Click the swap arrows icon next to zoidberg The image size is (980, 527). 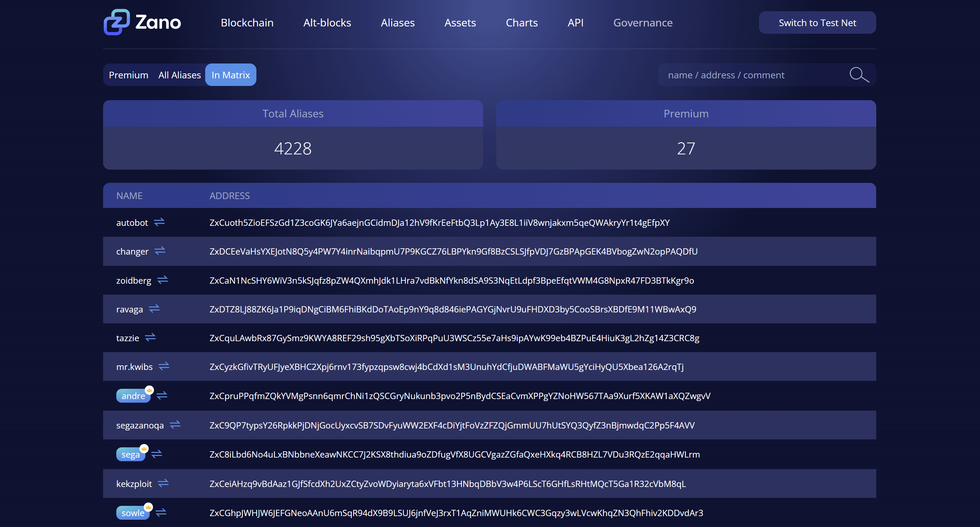(x=163, y=280)
